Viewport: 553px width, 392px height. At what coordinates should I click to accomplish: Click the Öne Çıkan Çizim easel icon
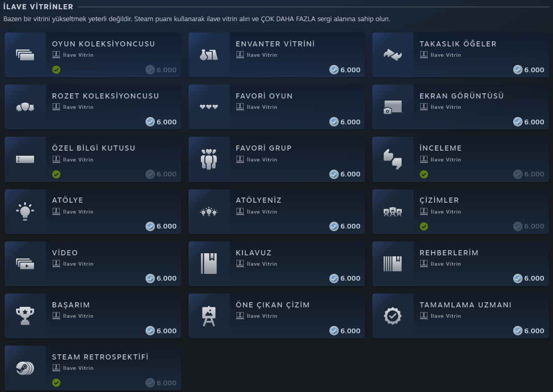tap(209, 316)
